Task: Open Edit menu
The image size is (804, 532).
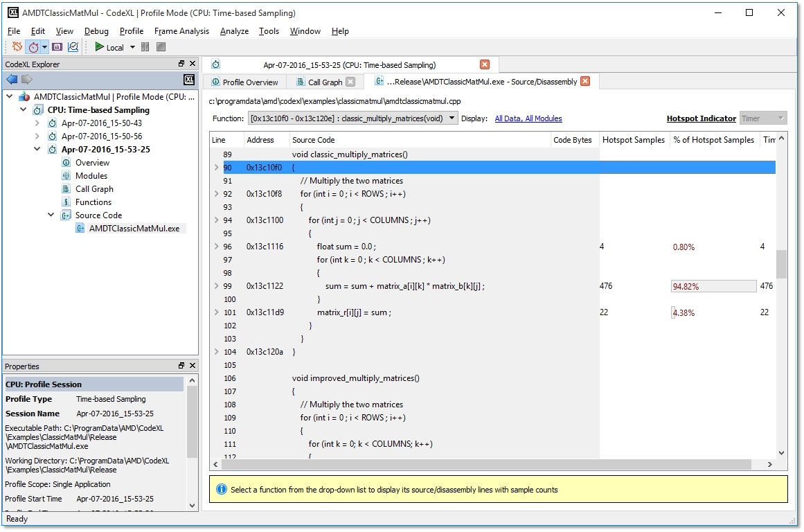Action: [x=38, y=30]
